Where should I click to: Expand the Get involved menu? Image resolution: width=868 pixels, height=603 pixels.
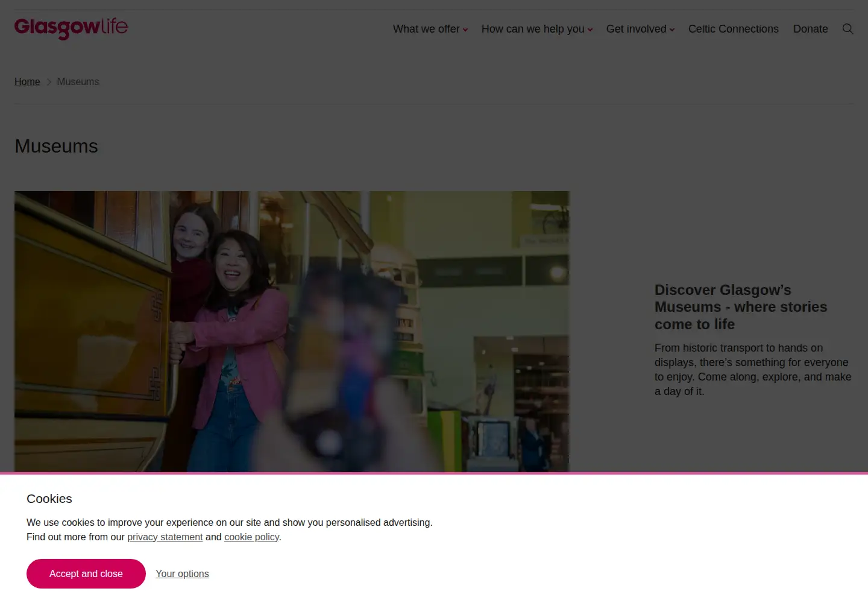click(x=640, y=29)
